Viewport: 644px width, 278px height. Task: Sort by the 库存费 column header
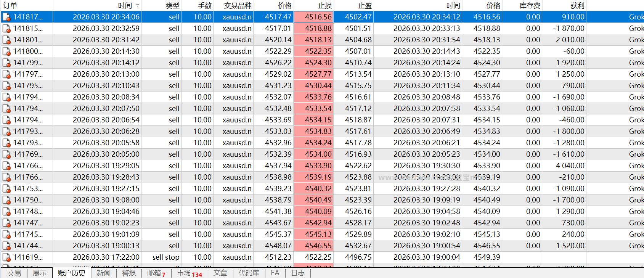coord(522,6)
